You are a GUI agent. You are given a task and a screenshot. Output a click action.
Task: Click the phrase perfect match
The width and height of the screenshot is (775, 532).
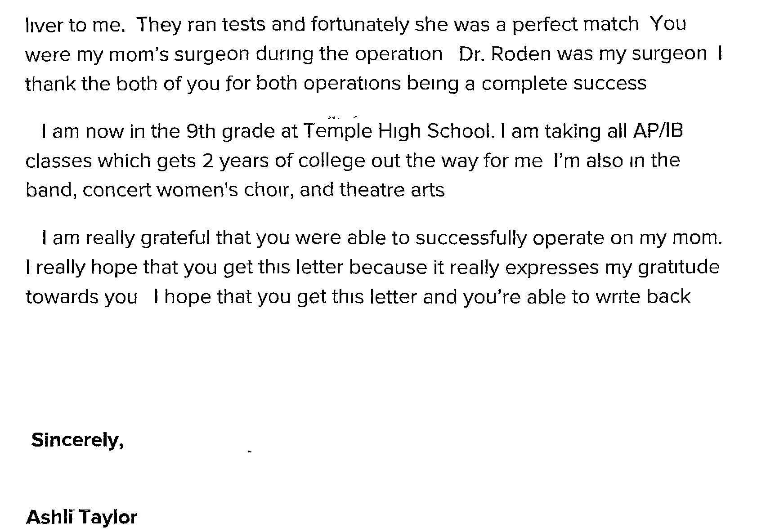pyautogui.click(x=576, y=24)
